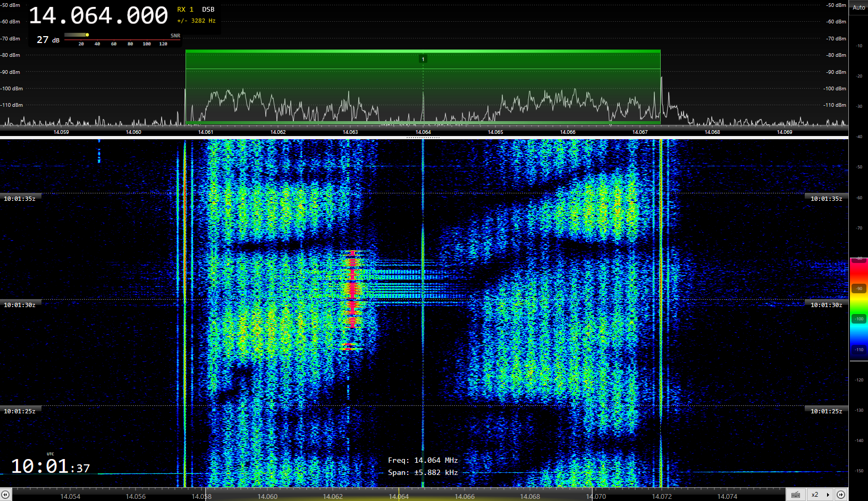This screenshot has width=868, height=501.
Task: Click the strong red signal in waterfall
Action: click(351, 290)
